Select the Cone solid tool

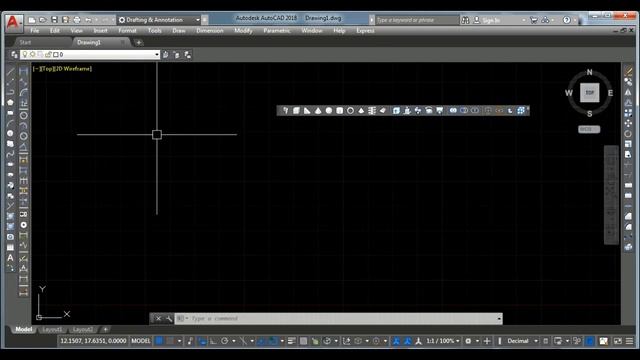click(x=318, y=111)
